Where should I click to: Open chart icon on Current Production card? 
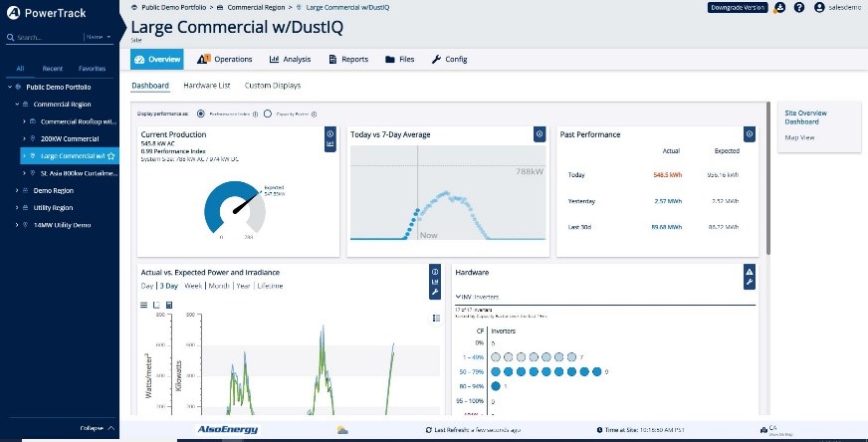point(329,144)
